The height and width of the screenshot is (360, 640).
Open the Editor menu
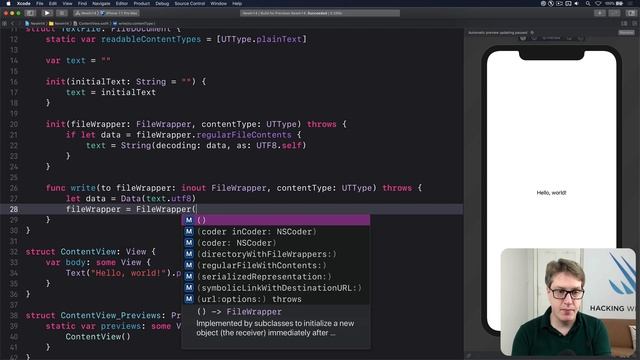(x=122, y=3)
